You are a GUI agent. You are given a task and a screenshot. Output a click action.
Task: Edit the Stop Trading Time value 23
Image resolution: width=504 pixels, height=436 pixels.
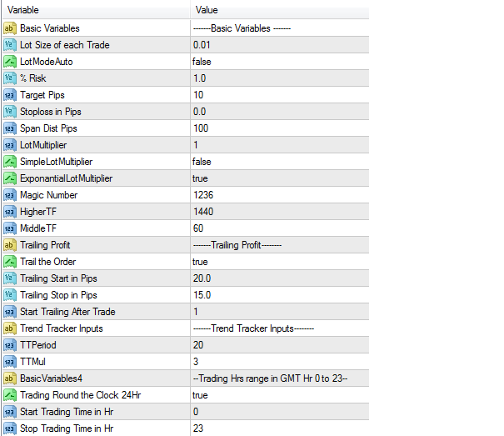click(198, 428)
